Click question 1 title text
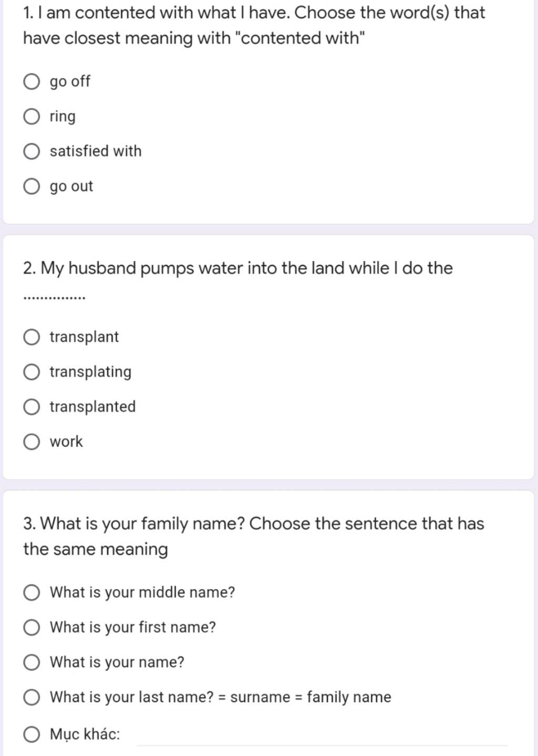 tap(254, 25)
